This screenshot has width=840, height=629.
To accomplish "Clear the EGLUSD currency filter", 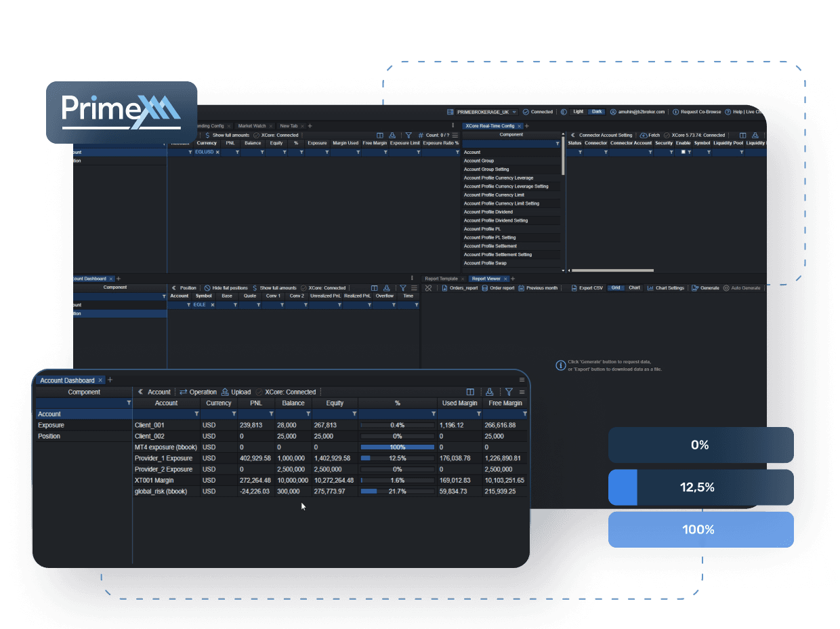I will (217, 153).
